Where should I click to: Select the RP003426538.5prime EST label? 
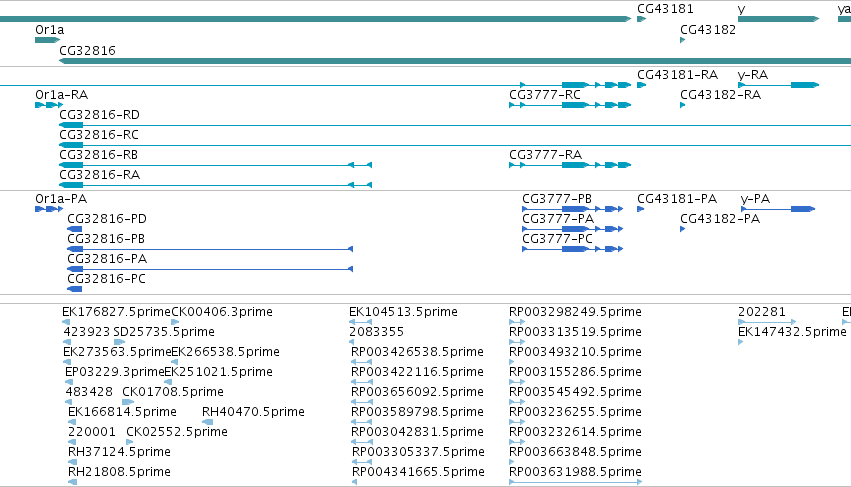pyautogui.click(x=417, y=352)
